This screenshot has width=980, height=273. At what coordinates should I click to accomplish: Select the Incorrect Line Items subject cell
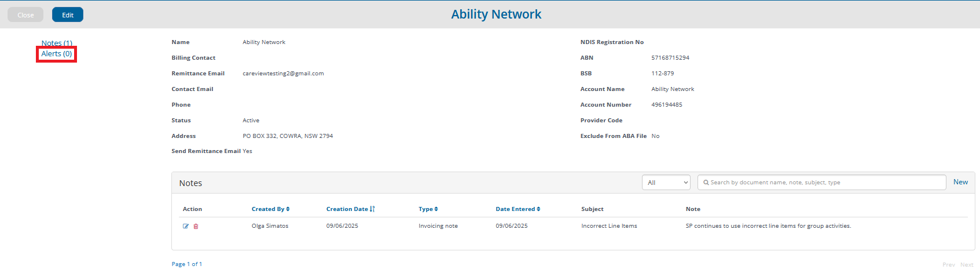click(x=609, y=226)
